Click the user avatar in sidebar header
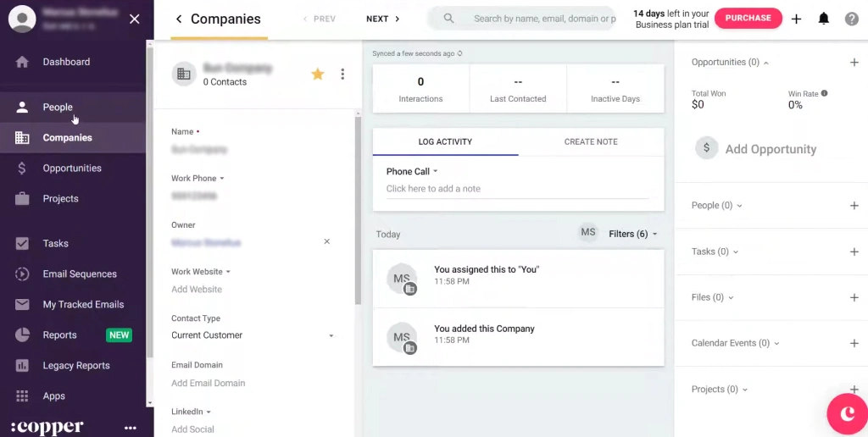868x437 pixels. tap(22, 19)
